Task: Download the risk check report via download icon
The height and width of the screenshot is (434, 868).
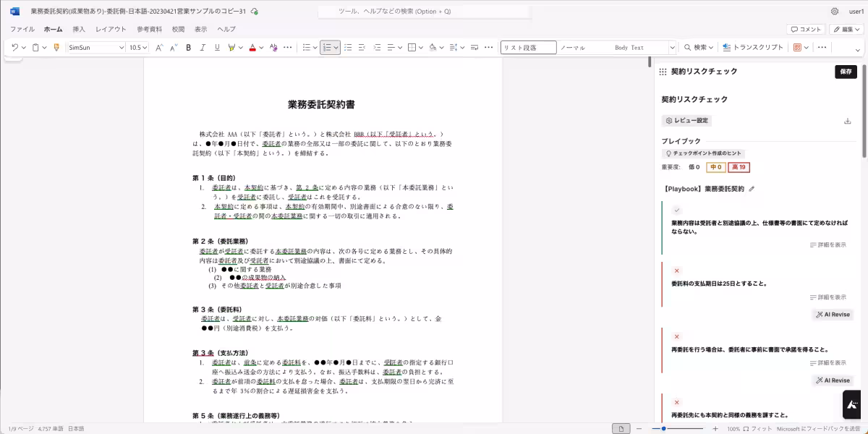Action: pos(847,120)
